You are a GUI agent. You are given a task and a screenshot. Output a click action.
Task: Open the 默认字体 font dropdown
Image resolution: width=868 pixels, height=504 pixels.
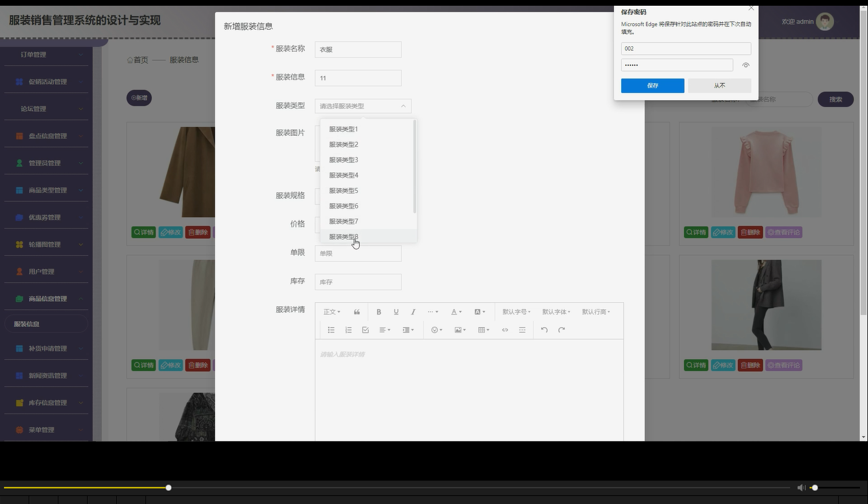point(556,312)
